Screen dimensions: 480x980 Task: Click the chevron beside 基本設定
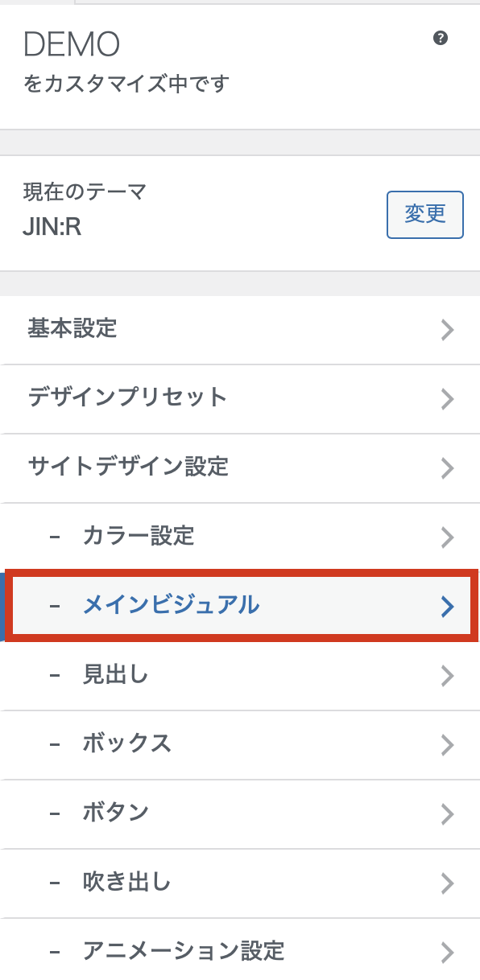click(x=448, y=330)
